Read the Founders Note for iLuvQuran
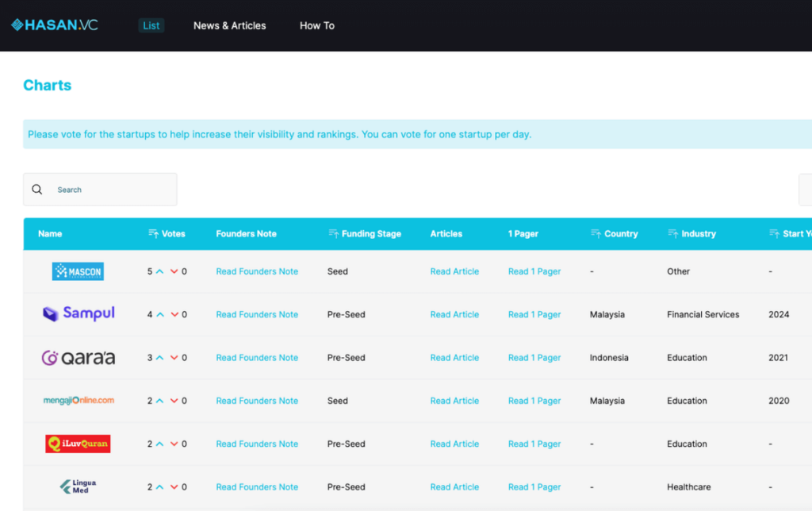Image resolution: width=812 pixels, height=511 pixels. click(x=257, y=444)
